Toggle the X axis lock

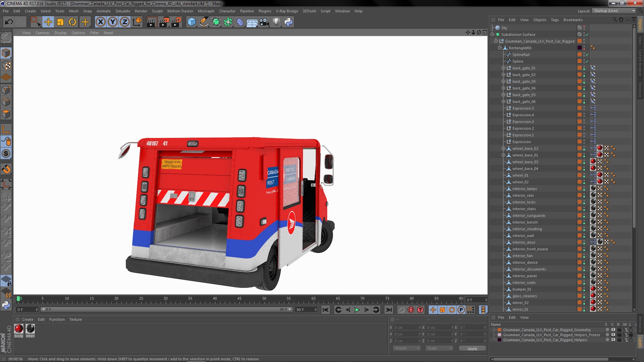click(100, 22)
